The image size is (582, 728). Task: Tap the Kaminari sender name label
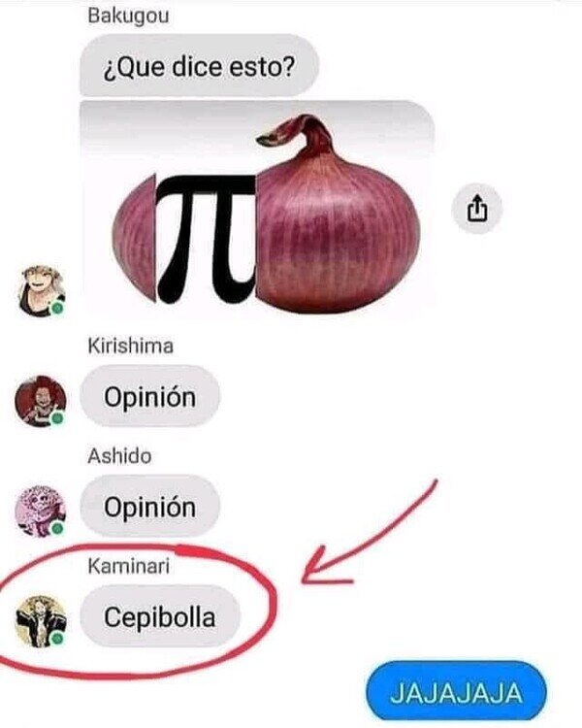point(129,566)
